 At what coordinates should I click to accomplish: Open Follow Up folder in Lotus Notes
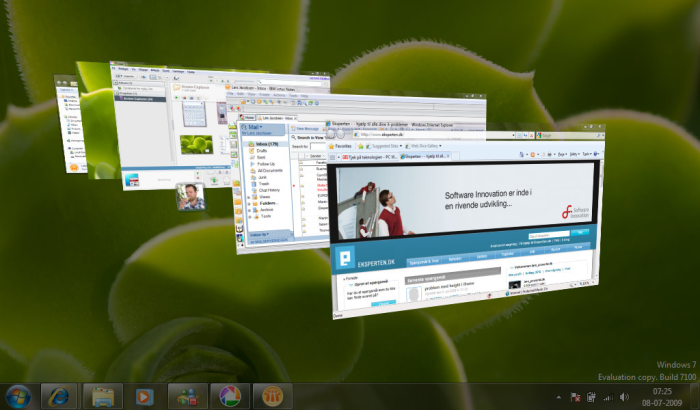point(266,164)
